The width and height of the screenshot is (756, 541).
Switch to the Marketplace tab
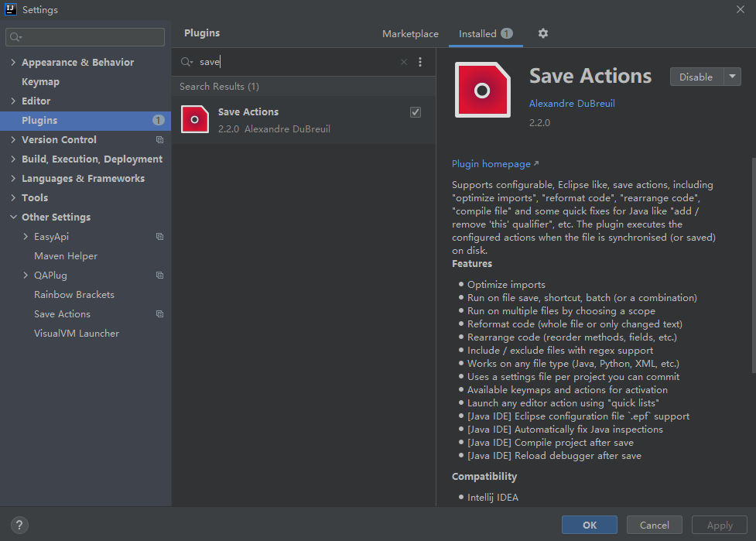(410, 34)
